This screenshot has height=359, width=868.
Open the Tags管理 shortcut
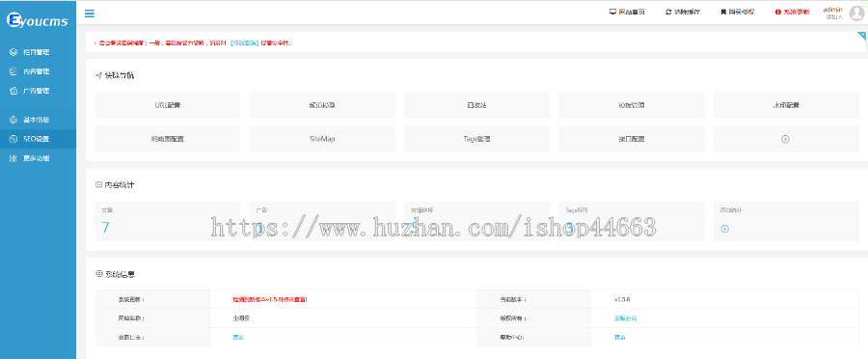click(x=476, y=139)
